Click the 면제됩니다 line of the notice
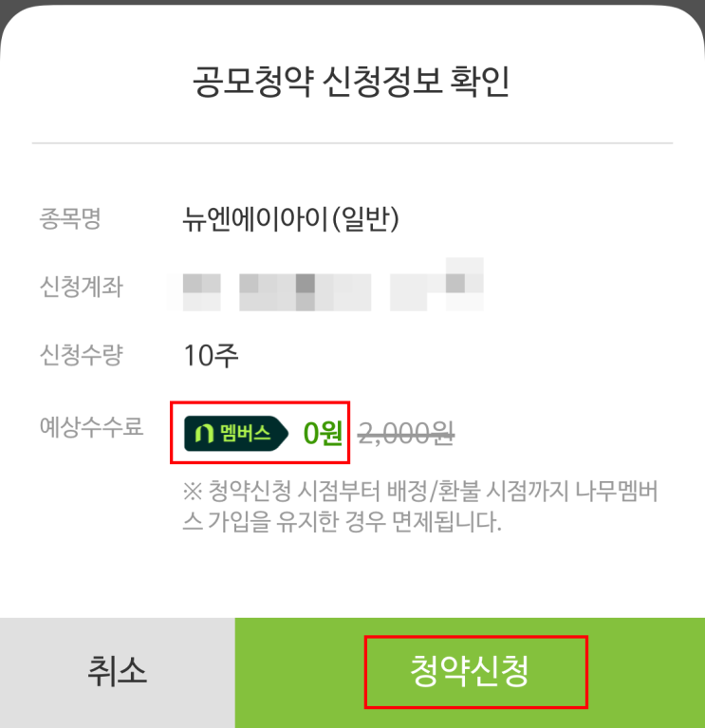The width and height of the screenshot is (705, 728). click(x=342, y=521)
